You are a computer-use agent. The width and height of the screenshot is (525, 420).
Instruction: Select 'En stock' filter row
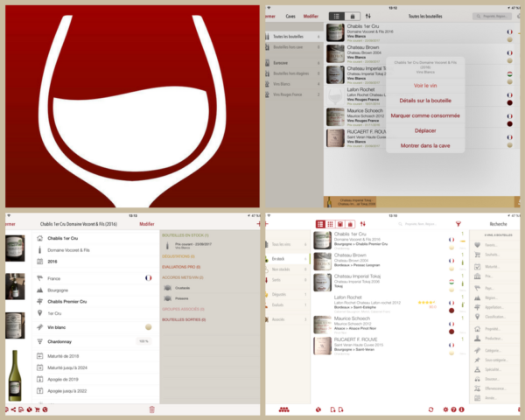[x=288, y=259]
